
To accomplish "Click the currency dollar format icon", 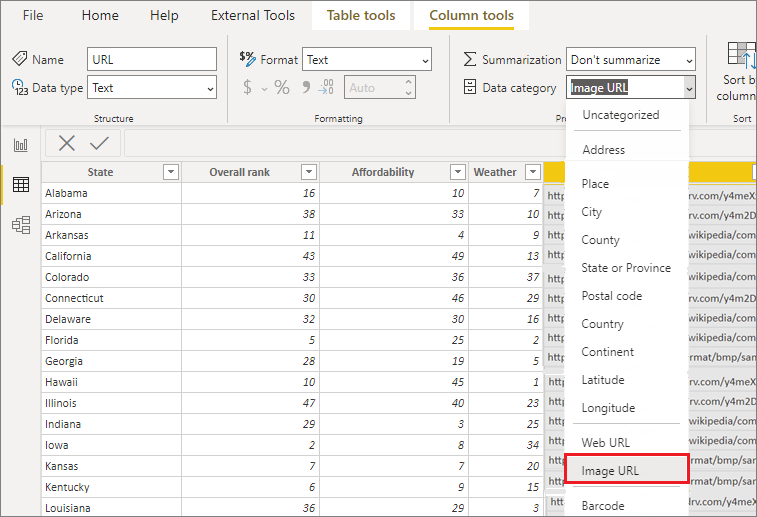I will tap(247, 87).
